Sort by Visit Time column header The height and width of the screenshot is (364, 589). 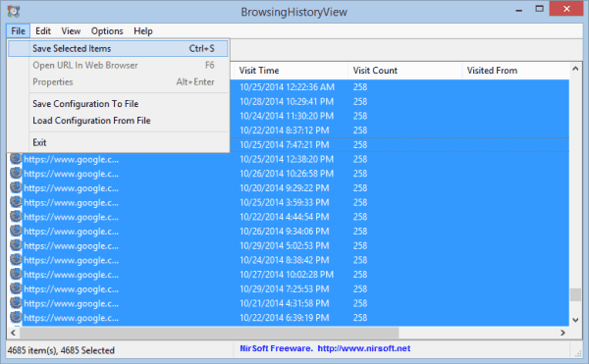coord(290,71)
